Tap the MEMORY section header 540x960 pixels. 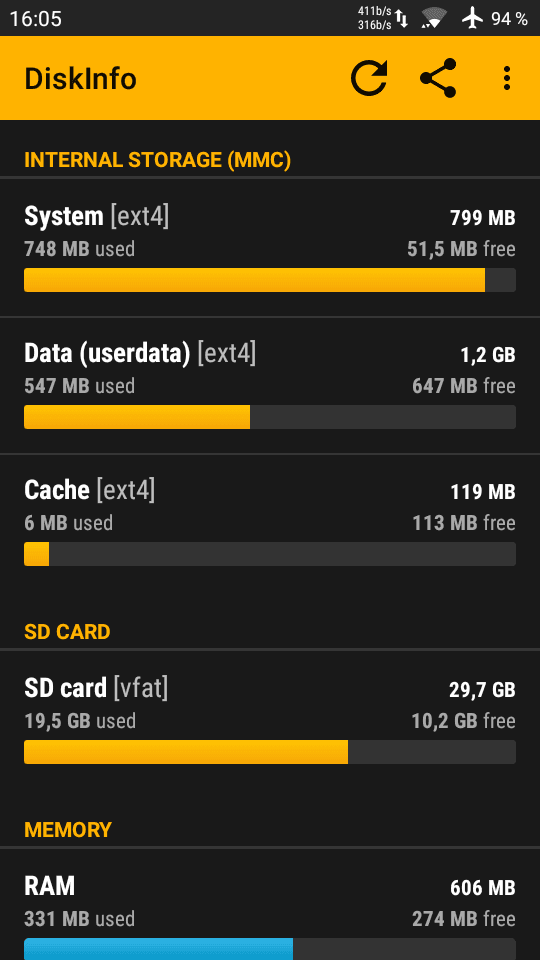pyautogui.click(x=68, y=830)
